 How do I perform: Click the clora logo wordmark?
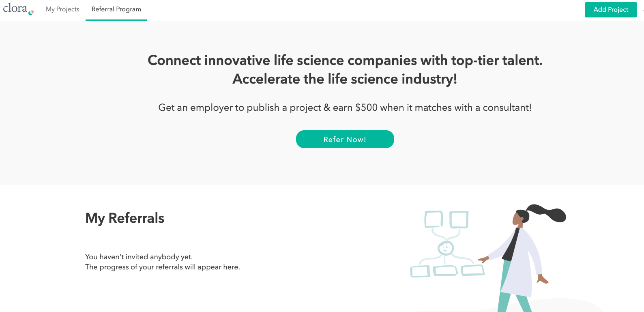(15, 8)
